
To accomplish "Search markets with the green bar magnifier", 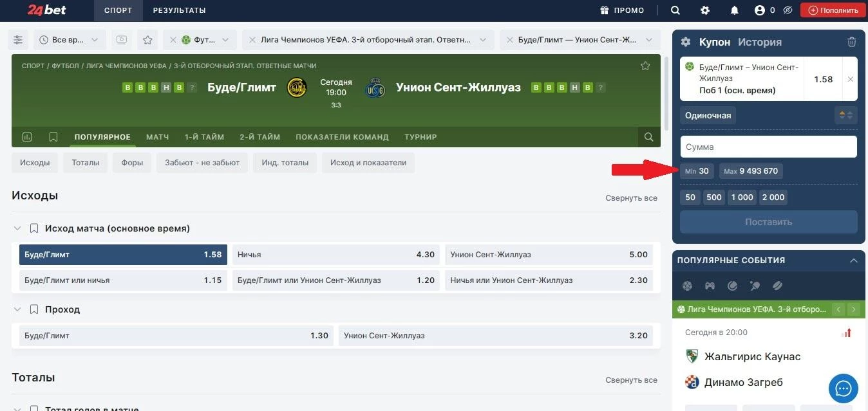I will click(x=648, y=137).
